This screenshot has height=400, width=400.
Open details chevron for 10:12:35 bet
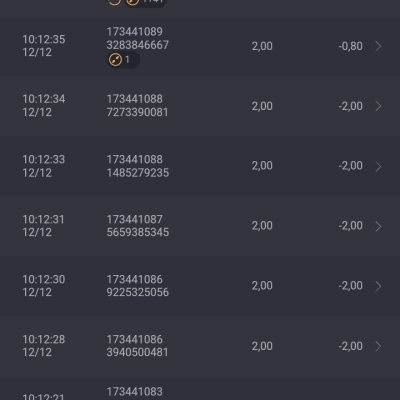[x=378, y=46]
